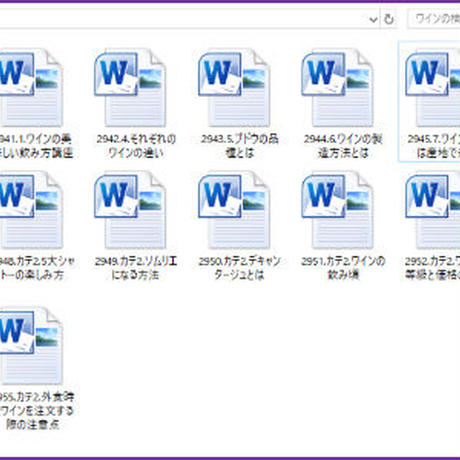Click file name text 2948.カテ2.5大シャトーの楽しみ方

(37, 268)
